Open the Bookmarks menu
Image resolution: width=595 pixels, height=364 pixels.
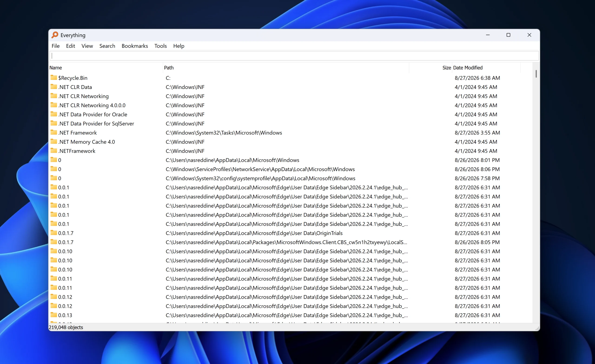tap(135, 46)
